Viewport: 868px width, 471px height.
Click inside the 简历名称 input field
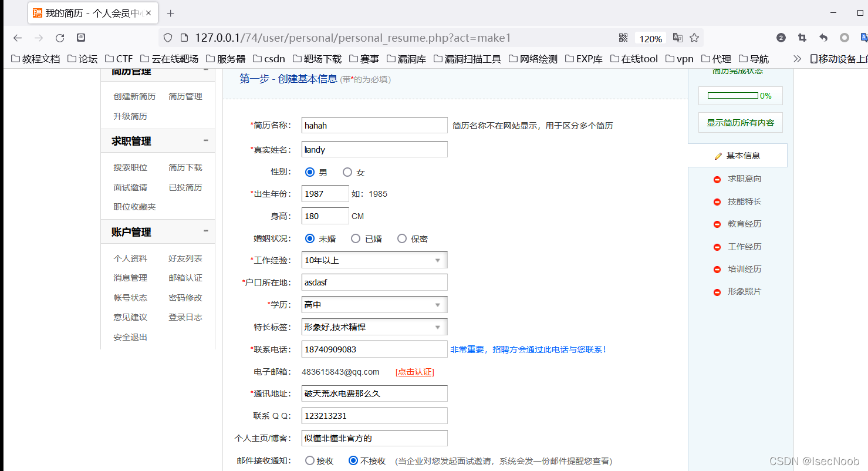[374, 125]
